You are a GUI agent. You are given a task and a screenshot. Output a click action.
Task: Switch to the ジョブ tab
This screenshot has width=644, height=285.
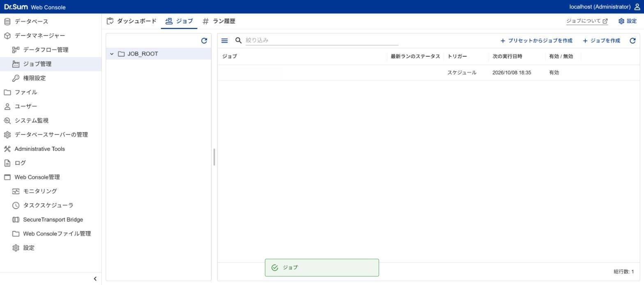click(179, 21)
